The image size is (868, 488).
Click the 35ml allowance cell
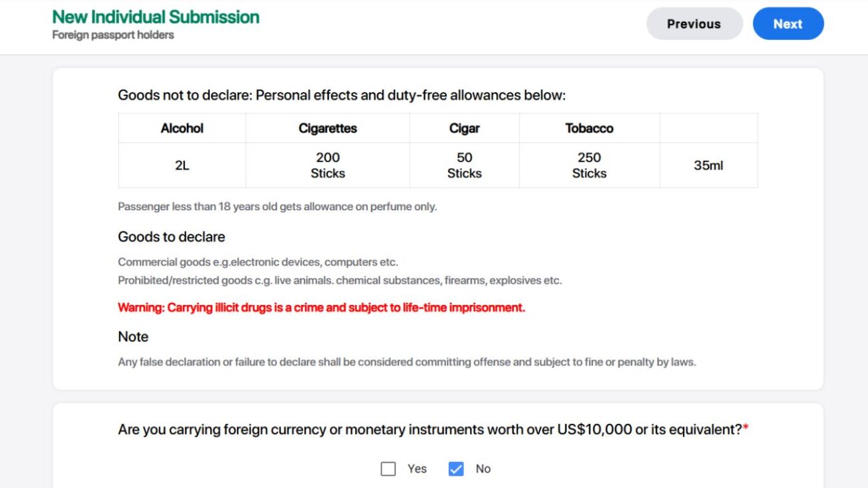click(x=708, y=166)
